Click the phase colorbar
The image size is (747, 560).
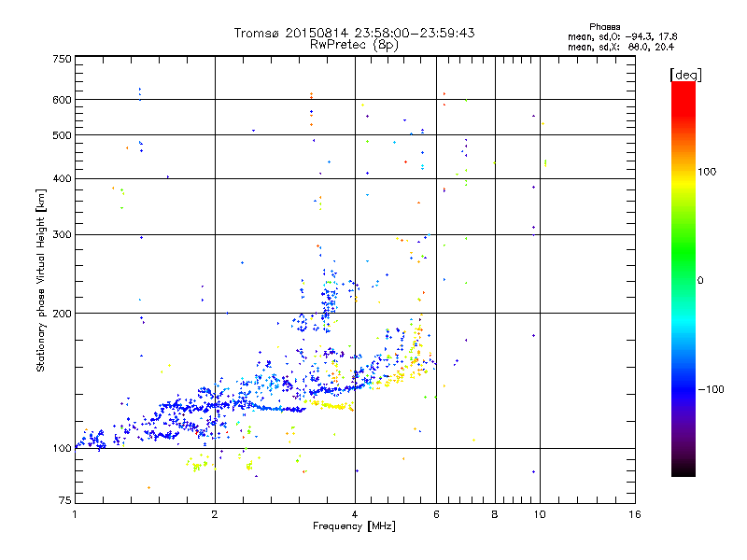684,279
